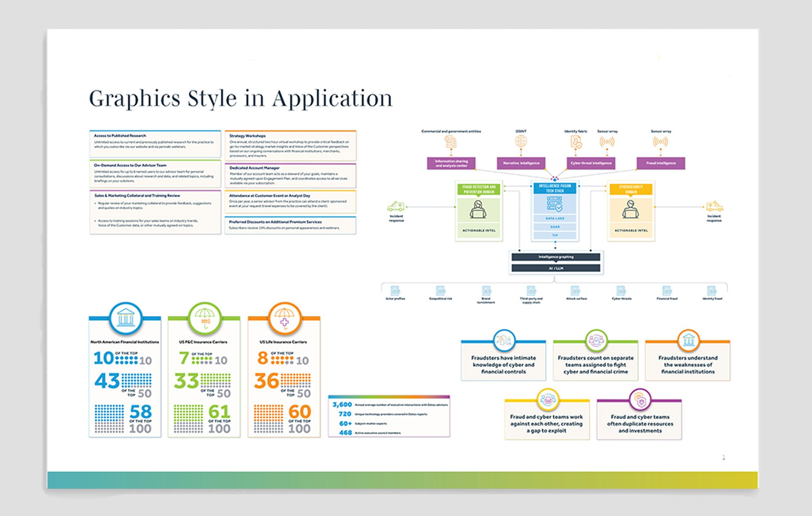Click the blue bank building circle icon
812x516 pixels.
126,318
